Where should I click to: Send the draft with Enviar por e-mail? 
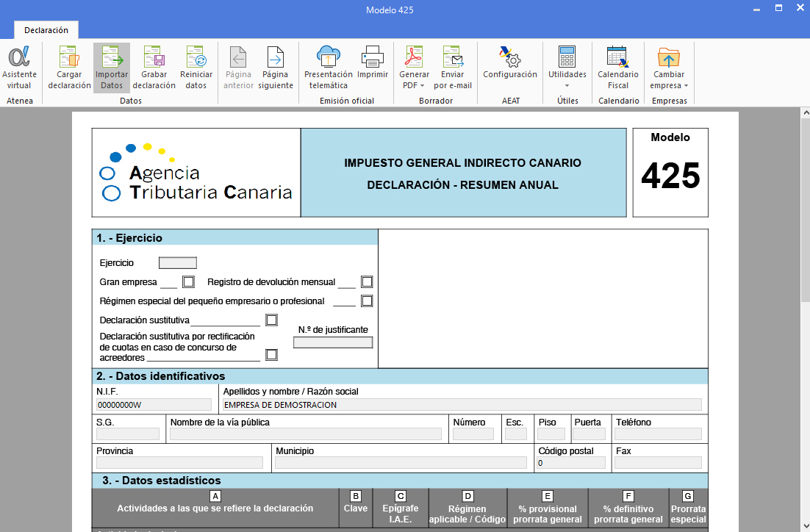pyautogui.click(x=453, y=67)
